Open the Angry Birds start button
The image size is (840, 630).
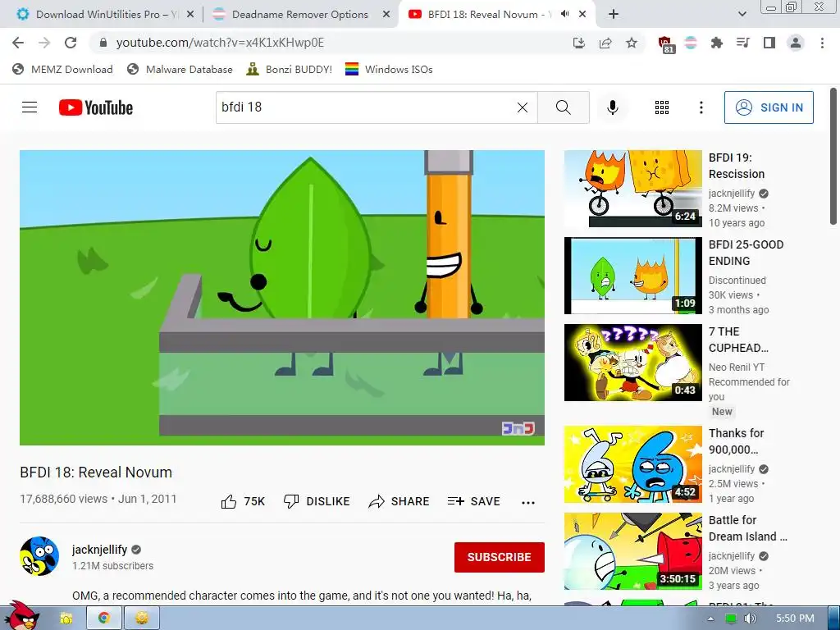(21, 615)
